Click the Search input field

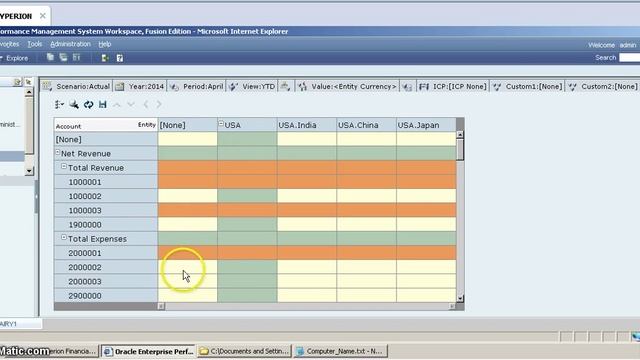click(629, 58)
